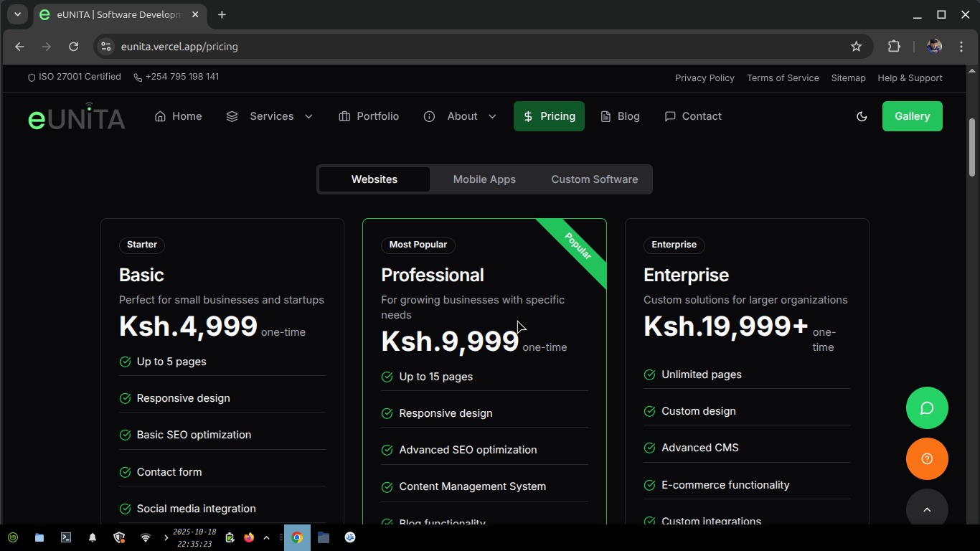The image size is (980, 551).
Task: Open the green chat bubble button
Action: coord(927,408)
